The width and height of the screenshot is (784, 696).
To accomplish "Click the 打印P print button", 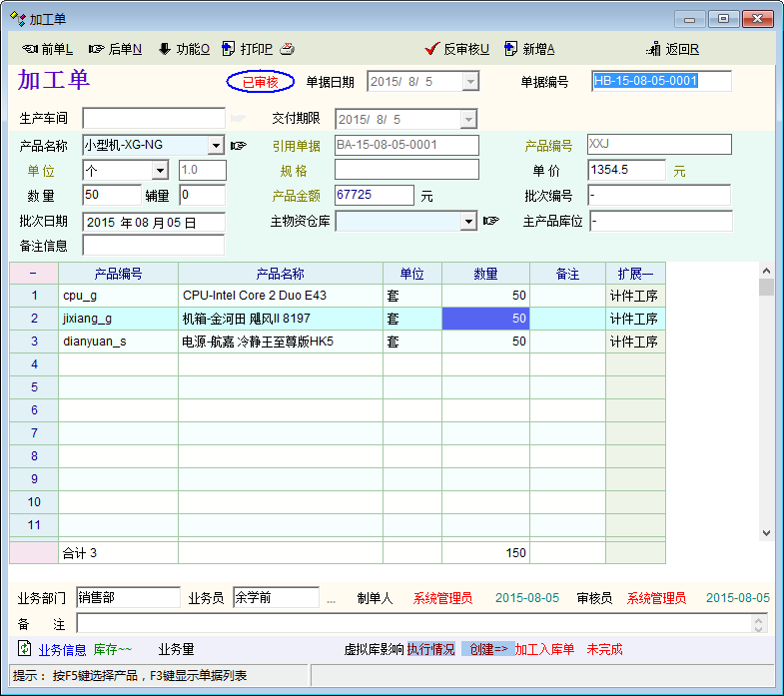I will [247, 49].
